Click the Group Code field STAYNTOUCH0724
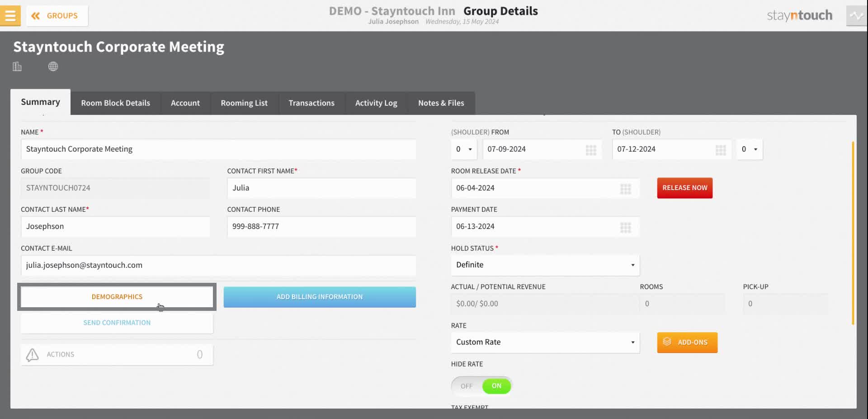This screenshot has width=868, height=419. pyautogui.click(x=115, y=188)
